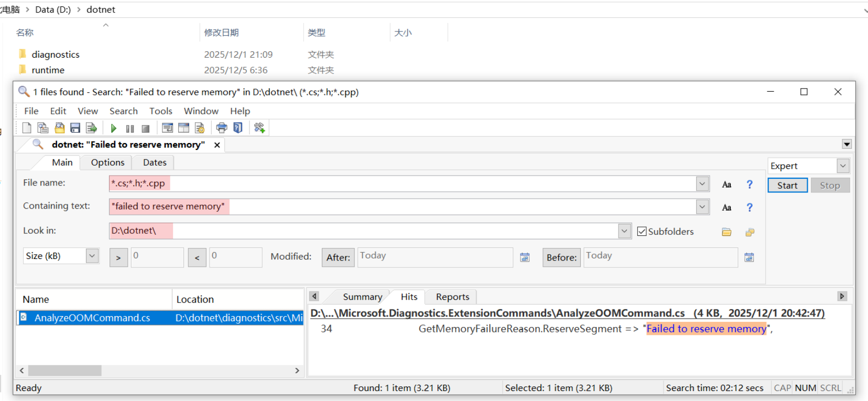Click Explorer window corner collapse chevron
868x401 pixels.
coord(865,10)
